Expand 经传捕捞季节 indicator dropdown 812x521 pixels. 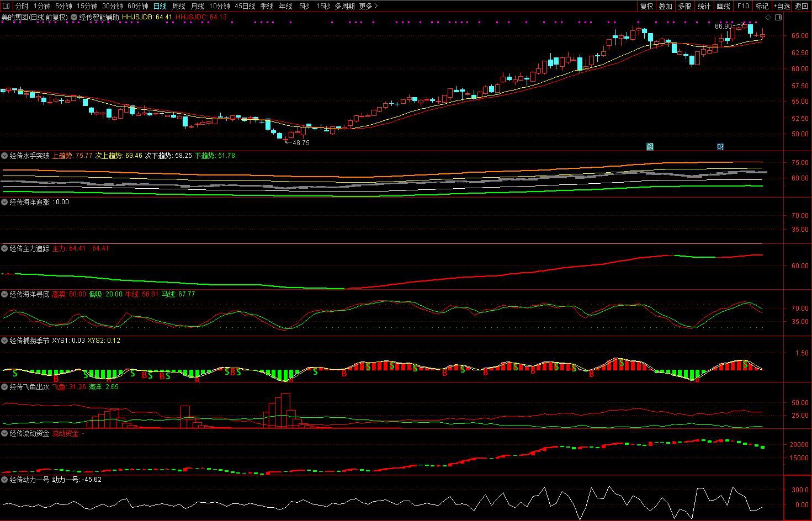[x=5, y=341]
